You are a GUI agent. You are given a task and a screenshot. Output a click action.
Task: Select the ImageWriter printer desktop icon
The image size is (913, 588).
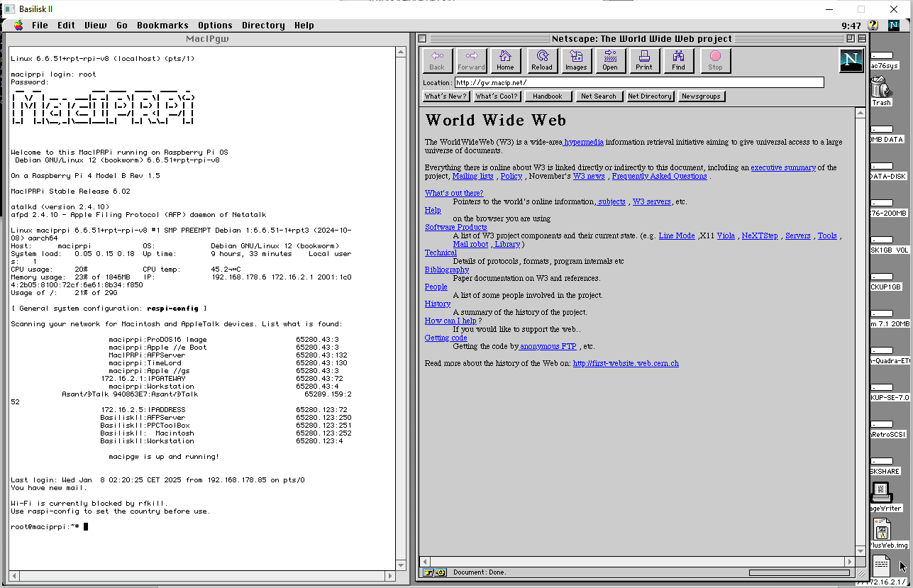[x=880, y=492]
